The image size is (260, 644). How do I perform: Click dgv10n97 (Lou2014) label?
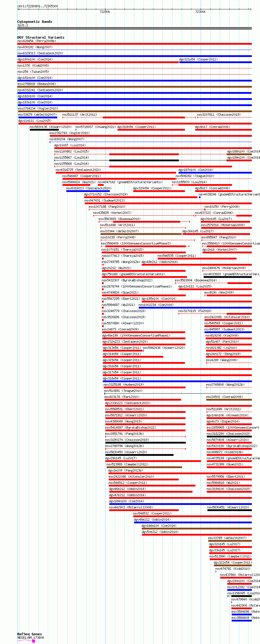click(70, 146)
